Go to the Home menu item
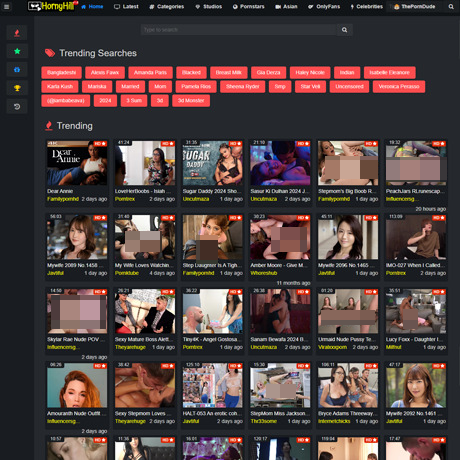The width and height of the screenshot is (460, 460). pyautogui.click(x=92, y=7)
